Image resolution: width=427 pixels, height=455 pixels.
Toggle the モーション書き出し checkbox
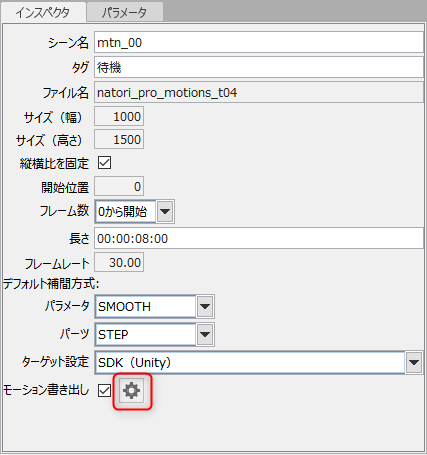click(x=104, y=390)
